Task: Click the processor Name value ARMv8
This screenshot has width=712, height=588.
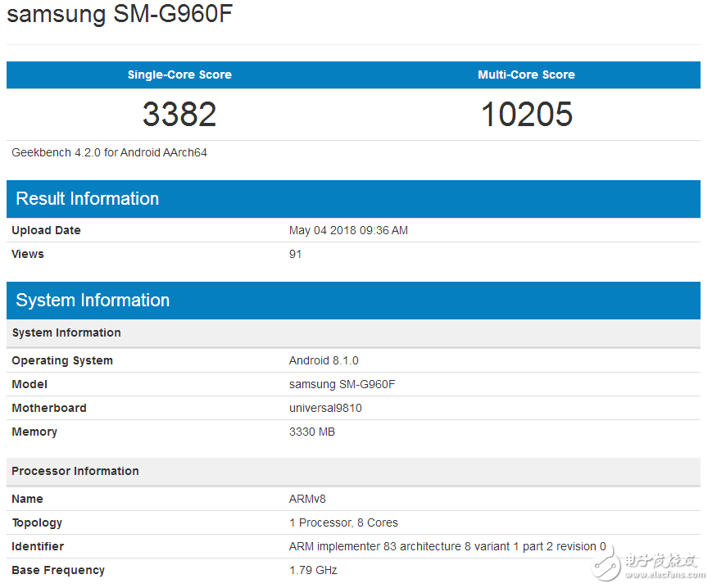Action: [x=307, y=499]
